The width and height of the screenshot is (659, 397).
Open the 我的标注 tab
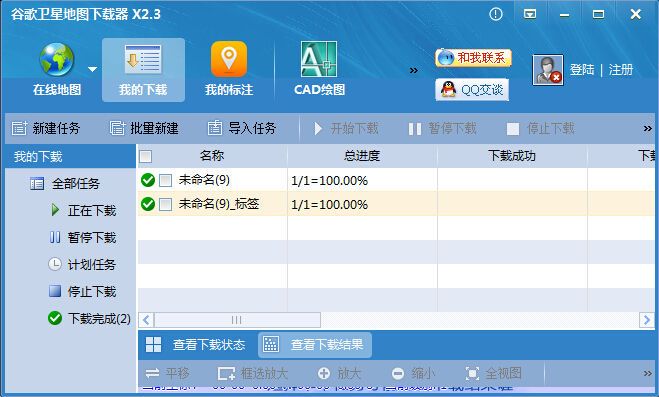coord(229,70)
